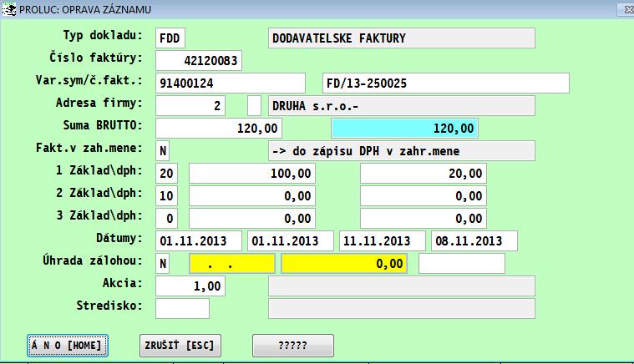Click the last date field 08.11.2013
This screenshot has height=364, width=634.
[x=474, y=241]
